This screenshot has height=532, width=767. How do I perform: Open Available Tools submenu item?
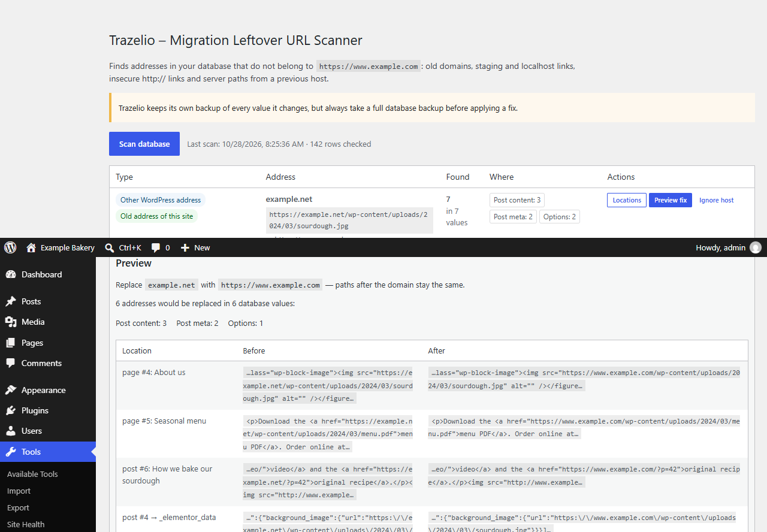pyautogui.click(x=32, y=474)
